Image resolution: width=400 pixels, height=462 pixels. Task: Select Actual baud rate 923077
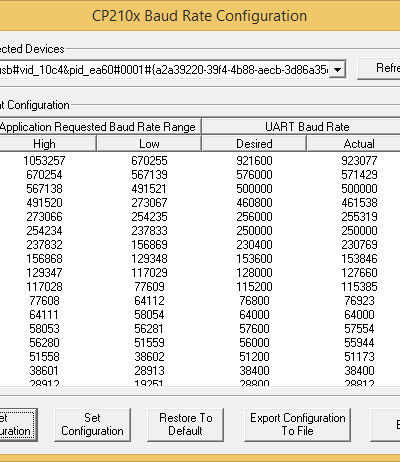(x=359, y=161)
